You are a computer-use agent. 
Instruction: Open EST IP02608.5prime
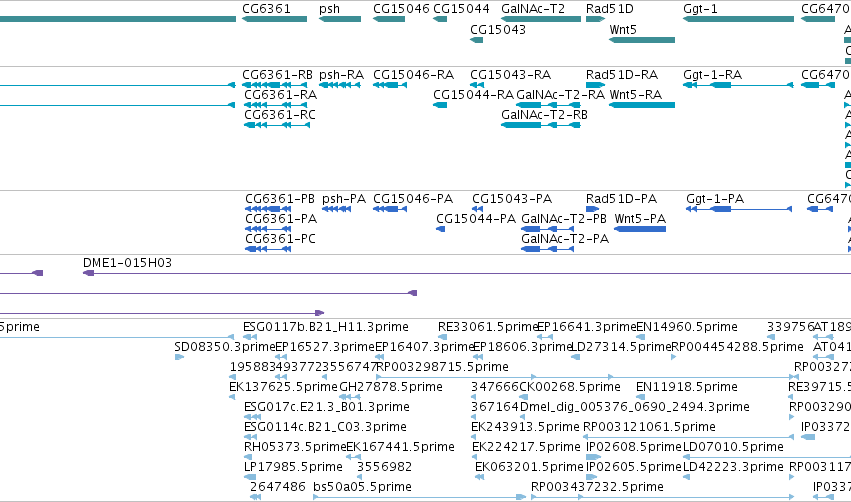593,457
